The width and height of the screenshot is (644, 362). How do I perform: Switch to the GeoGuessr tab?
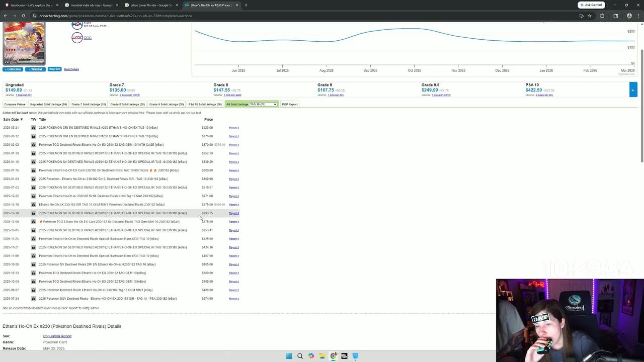coord(31,5)
